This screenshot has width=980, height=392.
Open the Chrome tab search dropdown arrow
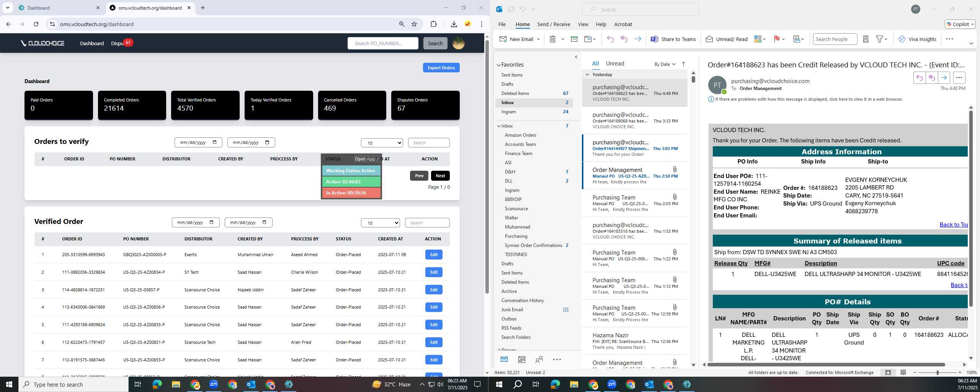pyautogui.click(x=7, y=8)
